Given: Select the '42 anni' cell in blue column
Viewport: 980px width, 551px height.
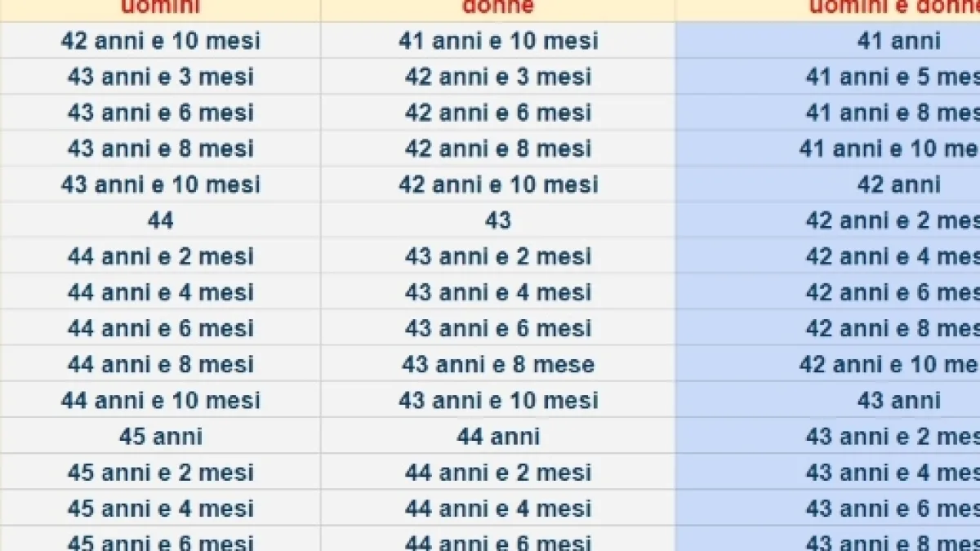Looking at the screenshot, I should 898,184.
